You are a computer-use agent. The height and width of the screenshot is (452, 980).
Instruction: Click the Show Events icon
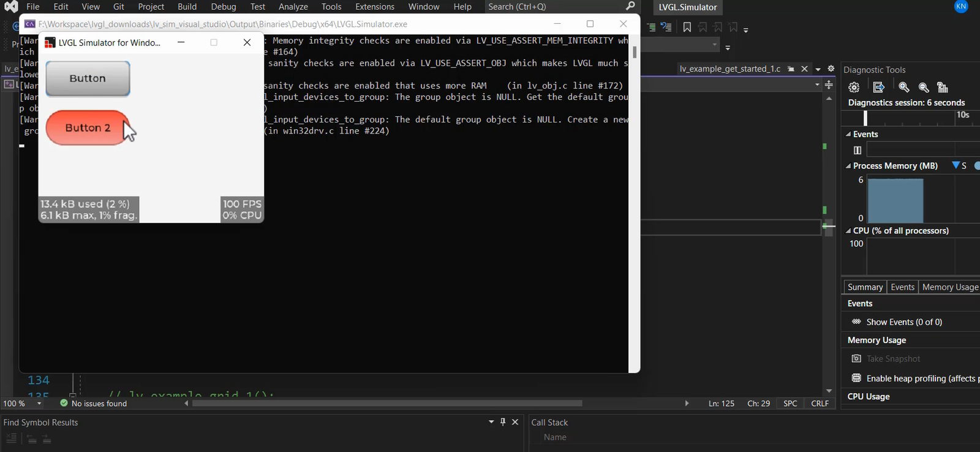[856, 322]
